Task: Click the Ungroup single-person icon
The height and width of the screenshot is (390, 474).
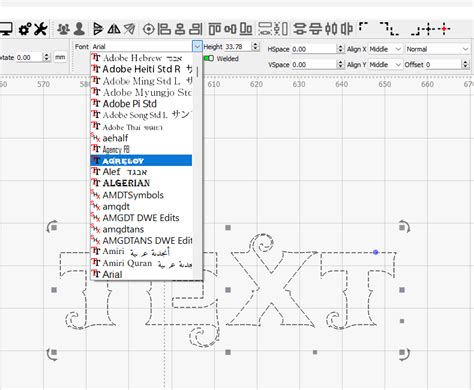Action: coord(79,29)
